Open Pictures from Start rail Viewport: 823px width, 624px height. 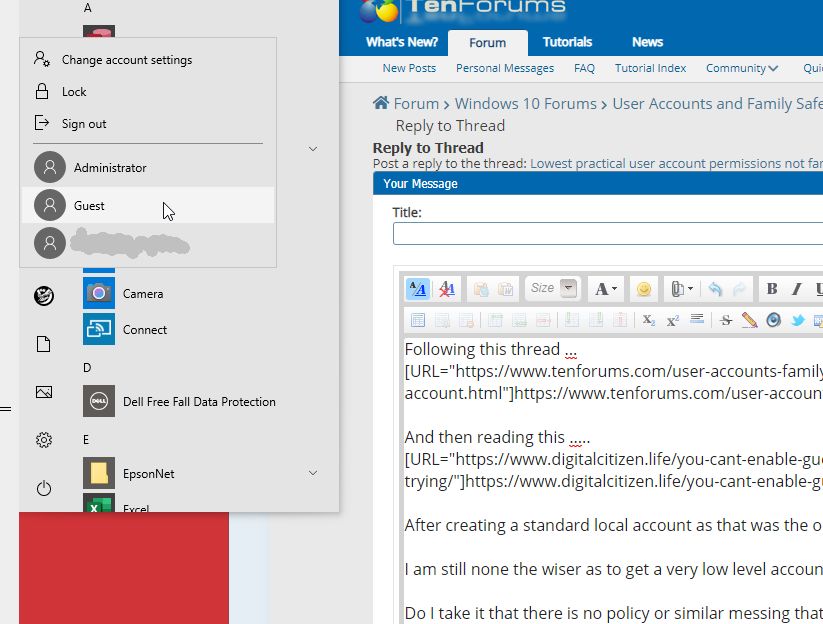[44, 392]
